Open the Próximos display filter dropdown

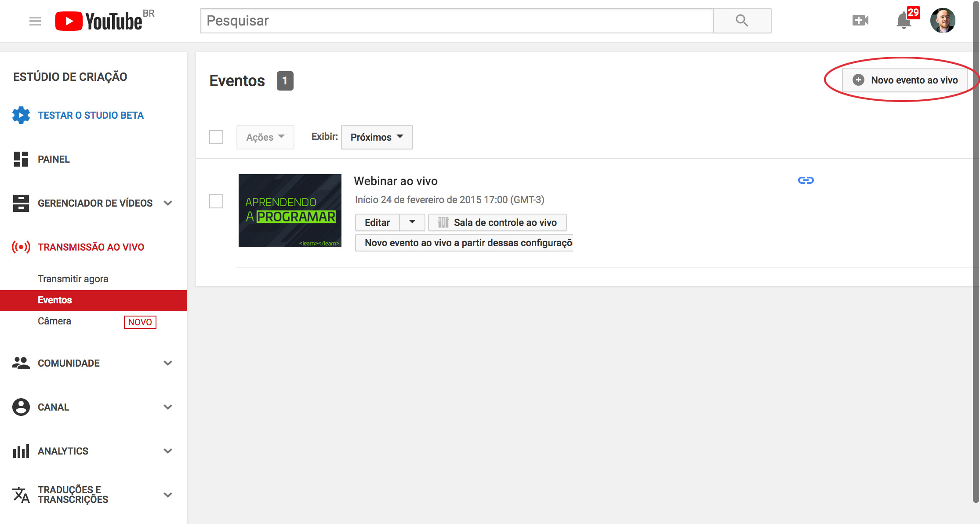pyautogui.click(x=377, y=137)
